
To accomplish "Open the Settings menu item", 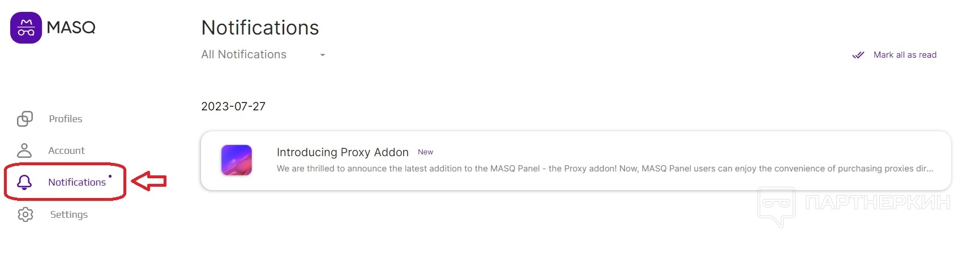I will [69, 214].
